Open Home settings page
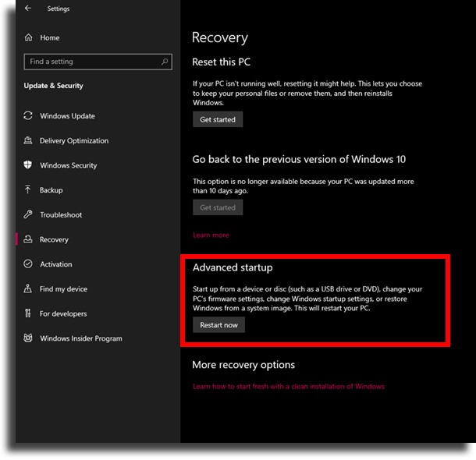Image resolution: width=476 pixels, height=460 pixels. coord(50,37)
